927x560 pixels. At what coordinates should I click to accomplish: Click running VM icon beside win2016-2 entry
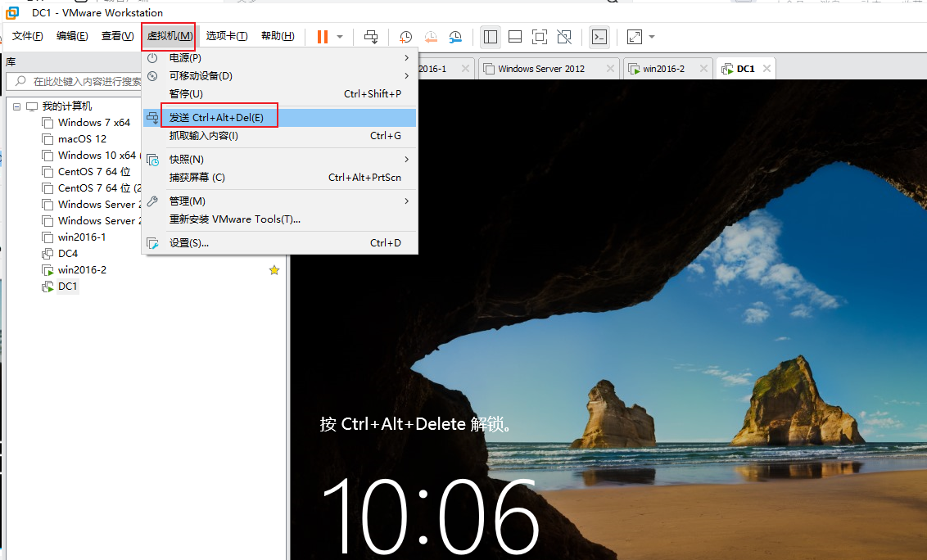coord(47,270)
